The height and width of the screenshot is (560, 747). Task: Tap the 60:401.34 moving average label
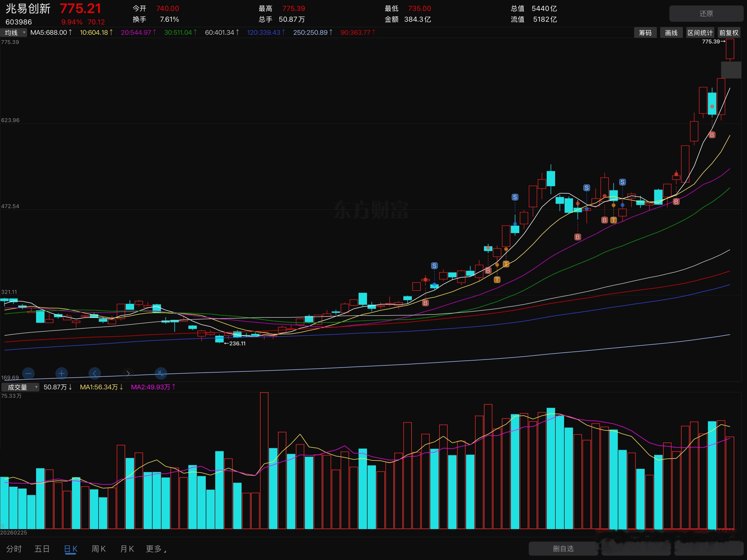pos(222,32)
